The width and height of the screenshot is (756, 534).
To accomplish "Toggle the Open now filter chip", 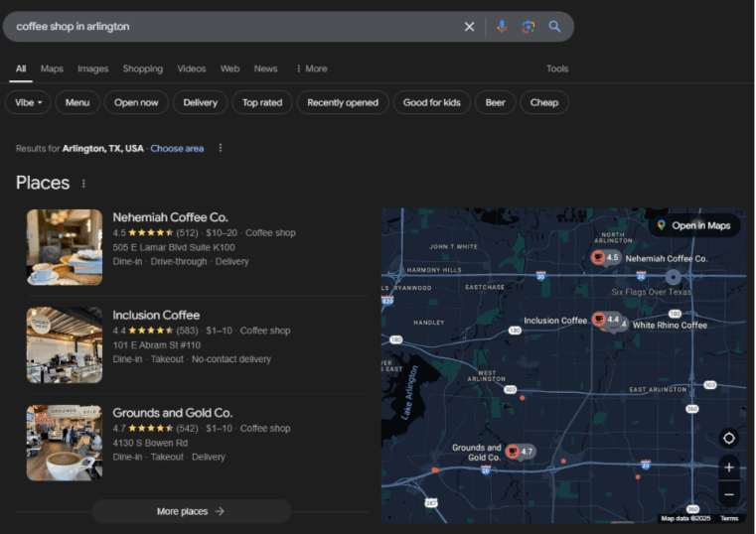I will coord(136,102).
